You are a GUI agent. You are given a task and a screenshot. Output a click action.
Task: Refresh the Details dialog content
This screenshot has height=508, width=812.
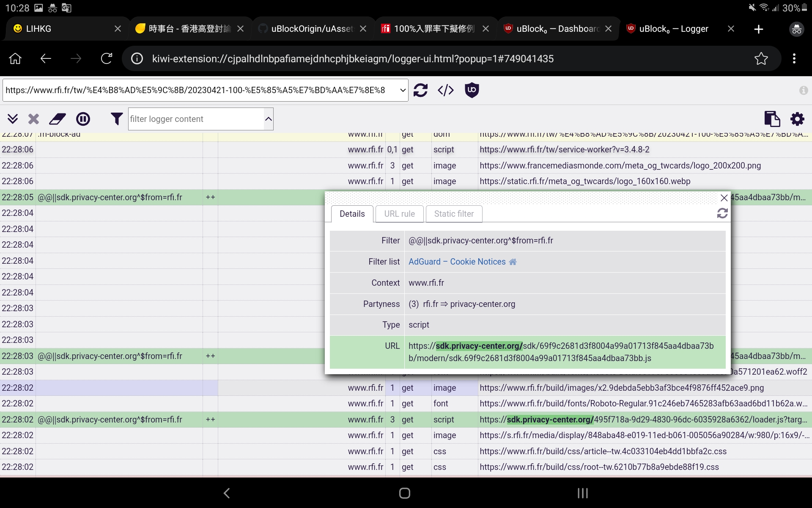(x=722, y=213)
